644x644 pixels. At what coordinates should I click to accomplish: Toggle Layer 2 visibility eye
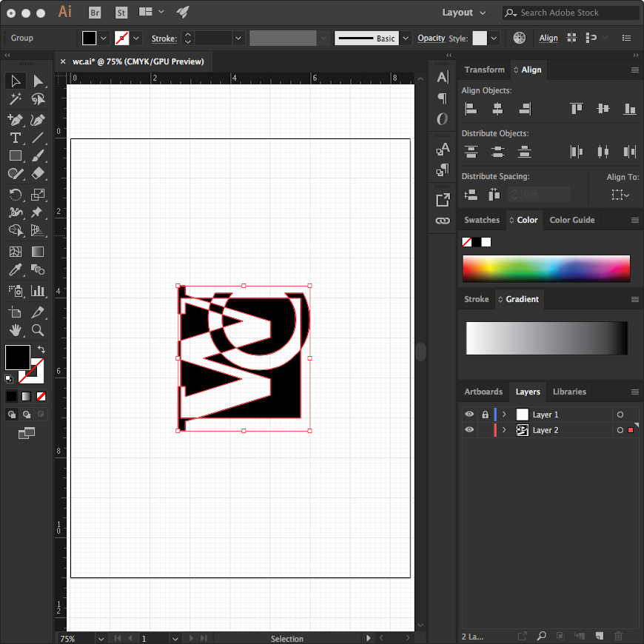[x=469, y=430]
